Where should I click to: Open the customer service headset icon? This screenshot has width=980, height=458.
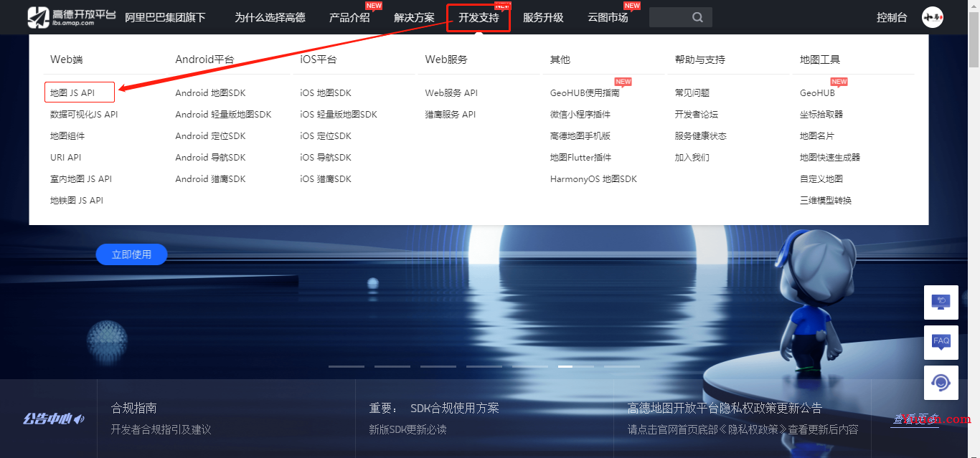click(x=941, y=382)
